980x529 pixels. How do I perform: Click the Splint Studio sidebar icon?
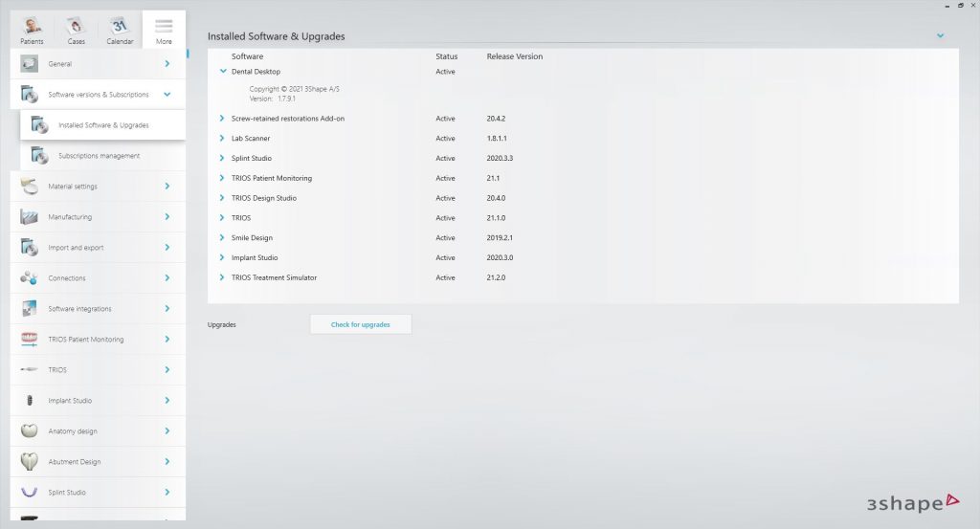coord(30,493)
